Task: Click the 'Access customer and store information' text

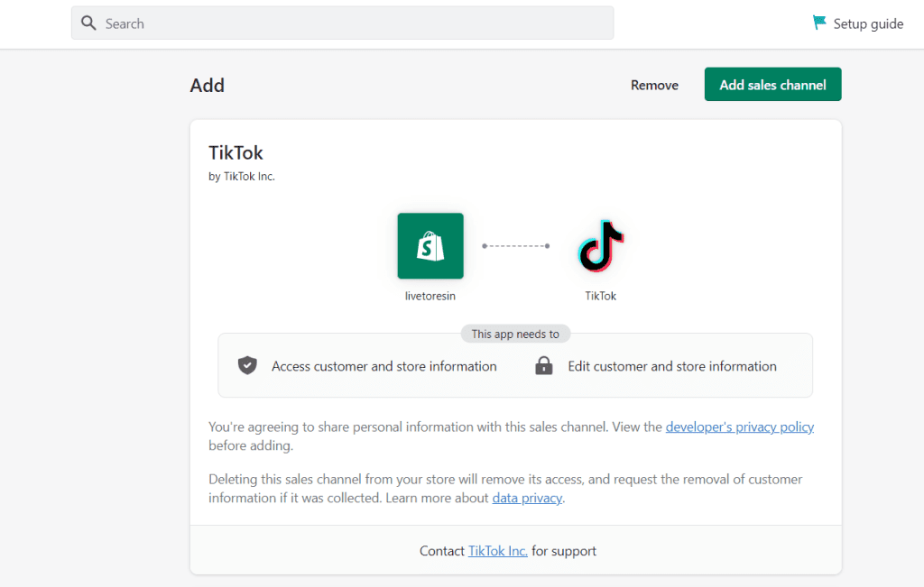Action: point(384,366)
